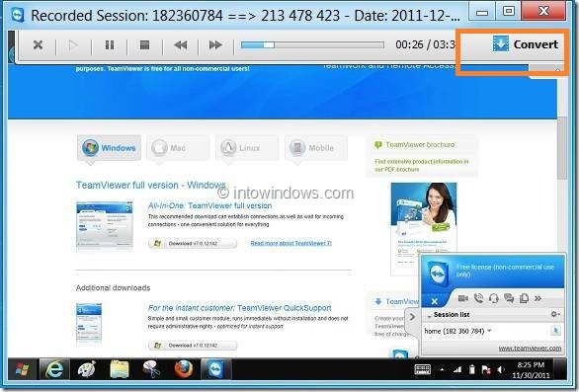Select the Windows platform tab
Screen dimensions: 579x392
pyautogui.click(x=109, y=148)
